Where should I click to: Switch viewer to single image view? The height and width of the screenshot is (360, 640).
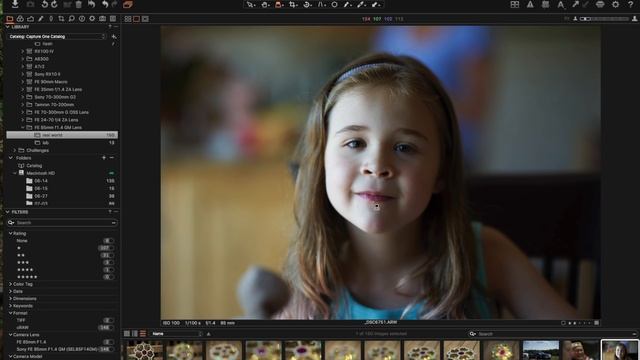pos(136,19)
